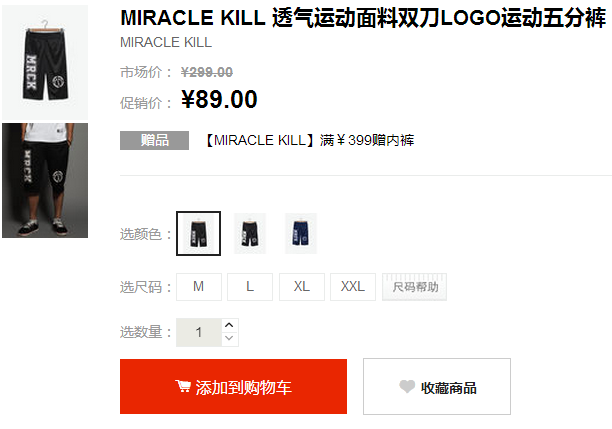The height and width of the screenshot is (429, 612).
Task: Increase quantity with the up arrow
Action: 230,325
